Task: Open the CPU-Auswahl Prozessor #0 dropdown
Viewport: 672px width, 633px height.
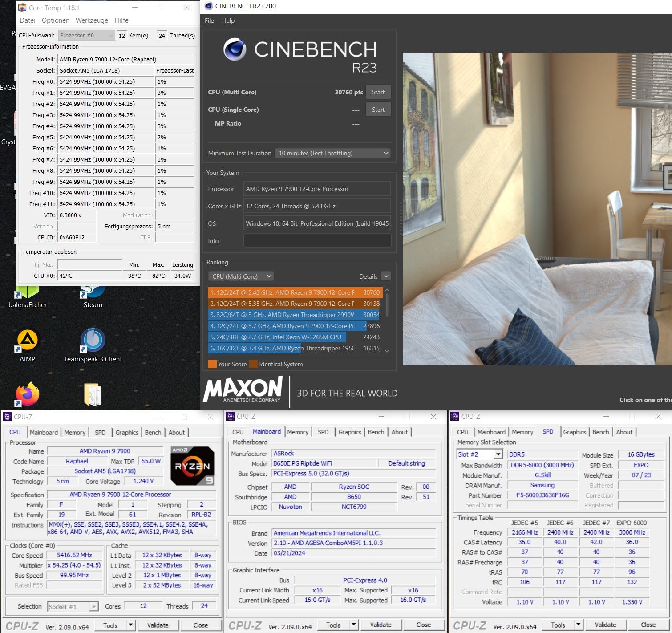Action: point(87,36)
